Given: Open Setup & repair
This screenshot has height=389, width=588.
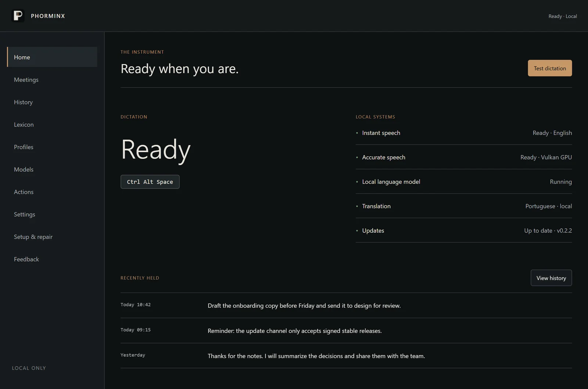Looking at the screenshot, I should pyautogui.click(x=52, y=236).
